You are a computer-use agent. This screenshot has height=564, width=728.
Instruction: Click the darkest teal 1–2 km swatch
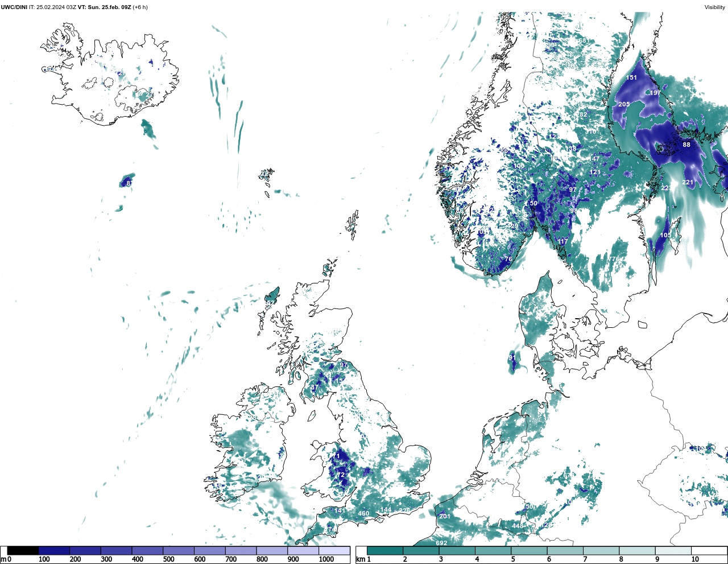tap(385, 551)
